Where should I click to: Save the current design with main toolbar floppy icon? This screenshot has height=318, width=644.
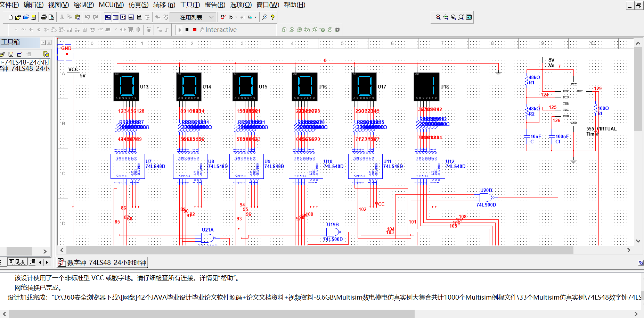pos(33,17)
